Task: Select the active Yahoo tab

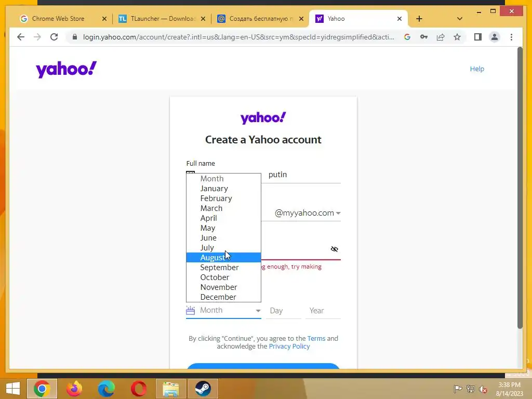Action: coord(358,19)
